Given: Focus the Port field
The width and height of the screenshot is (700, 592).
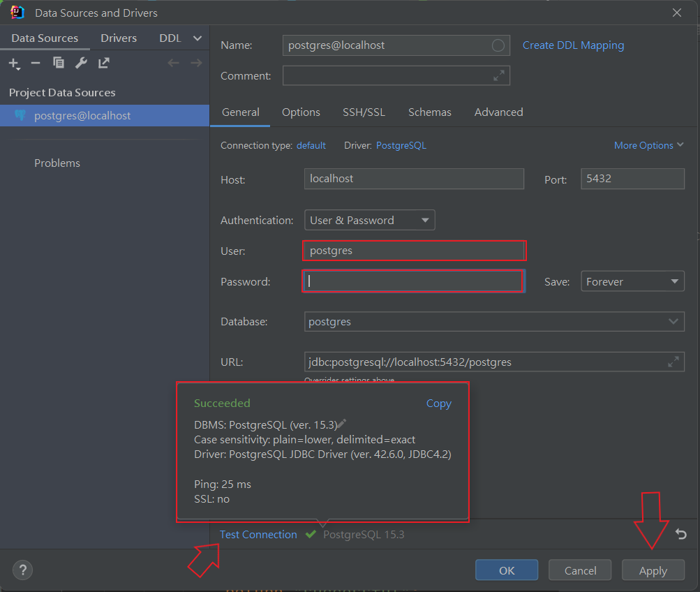Looking at the screenshot, I should 632,179.
